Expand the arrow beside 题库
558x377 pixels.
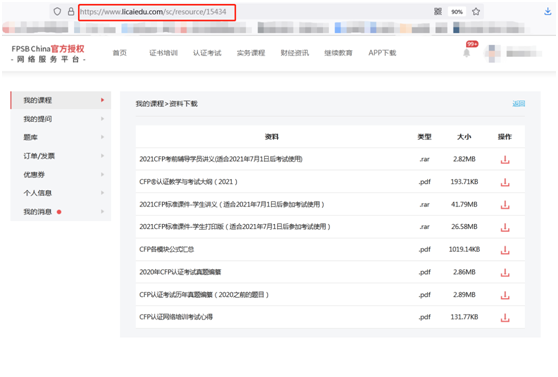coord(102,137)
